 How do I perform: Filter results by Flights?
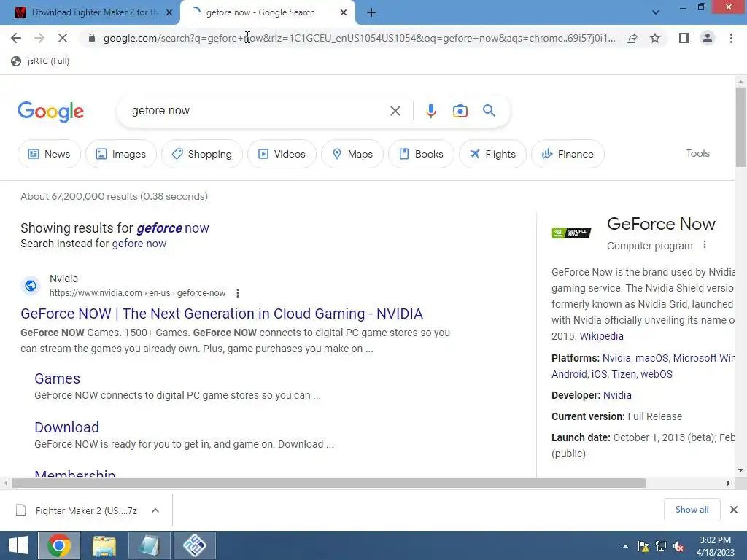[x=492, y=154]
